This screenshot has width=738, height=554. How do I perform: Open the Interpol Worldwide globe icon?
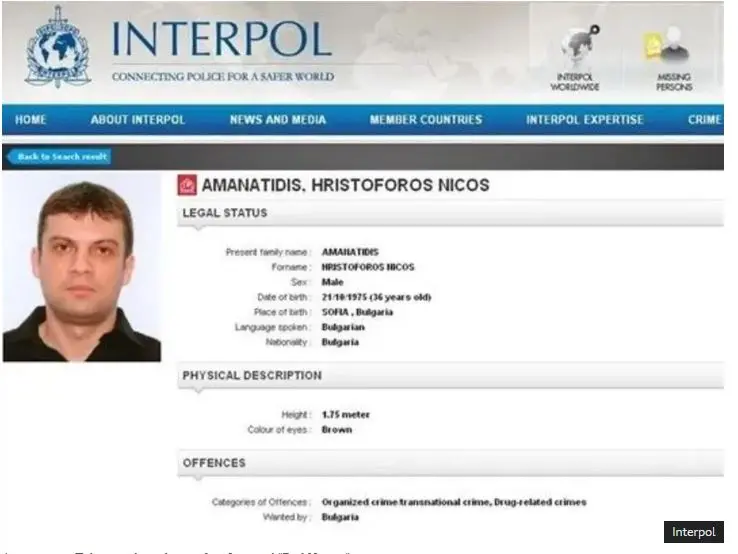click(x=580, y=46)
